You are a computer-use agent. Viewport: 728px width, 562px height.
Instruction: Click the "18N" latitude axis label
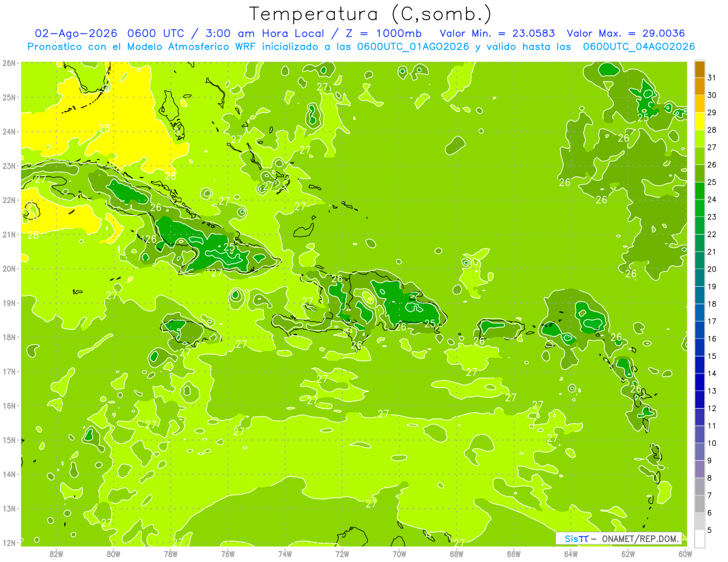click(9, 337)
